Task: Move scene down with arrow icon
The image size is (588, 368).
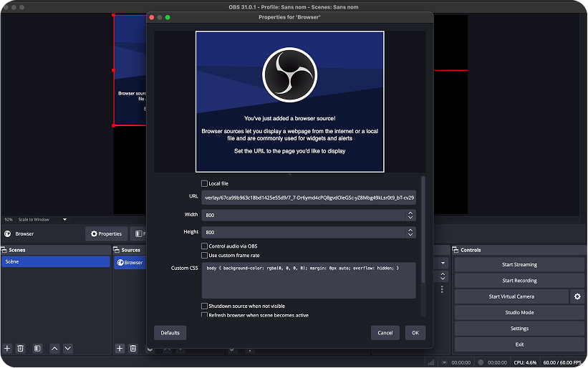Action: click(x=68, y=348)
